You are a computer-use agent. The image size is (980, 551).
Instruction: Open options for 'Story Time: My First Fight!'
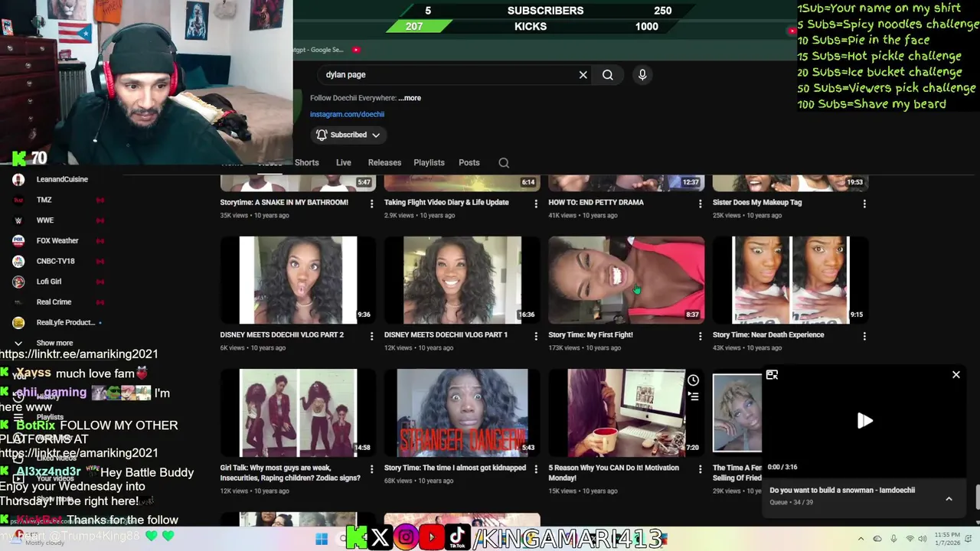[x=700, y=336]
